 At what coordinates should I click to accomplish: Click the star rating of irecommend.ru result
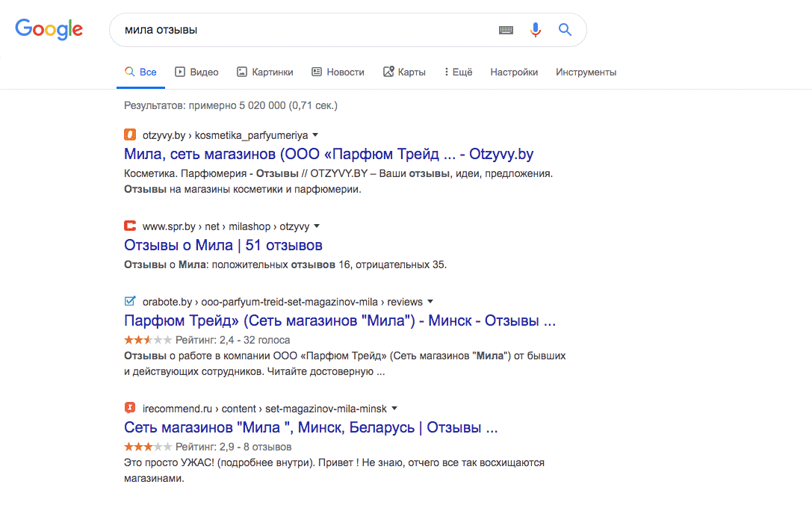148,447
